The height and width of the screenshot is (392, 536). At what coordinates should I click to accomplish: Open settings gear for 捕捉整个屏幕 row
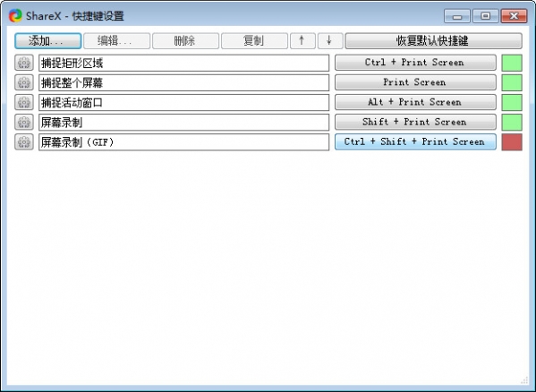click(x=24, y=82)
